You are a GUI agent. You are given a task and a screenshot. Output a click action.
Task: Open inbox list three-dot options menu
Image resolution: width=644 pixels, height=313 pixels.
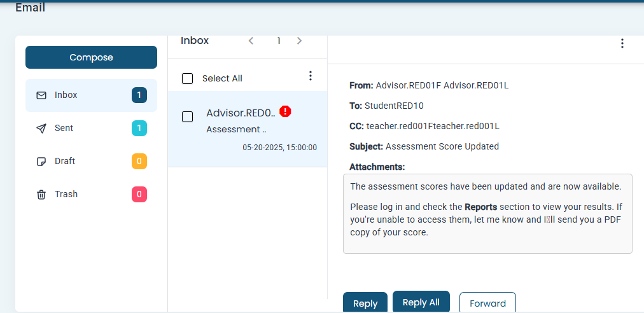[x=311, y=76]
